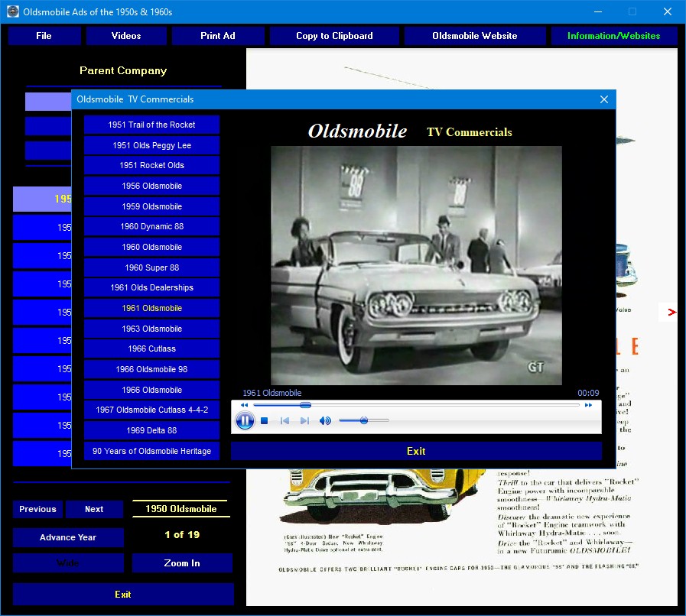Click the Print Ad menu button
Screen dimensions: 686x616
(218, 36)
